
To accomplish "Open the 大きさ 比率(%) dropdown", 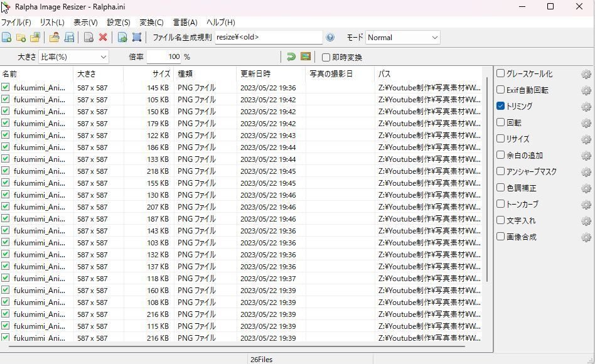I will 73,57.
